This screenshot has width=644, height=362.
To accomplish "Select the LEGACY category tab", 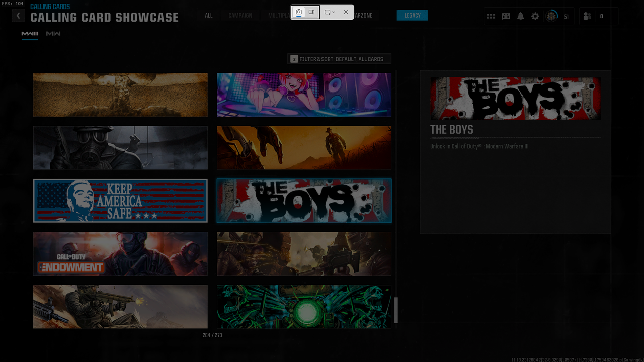I will coord(412,16).
